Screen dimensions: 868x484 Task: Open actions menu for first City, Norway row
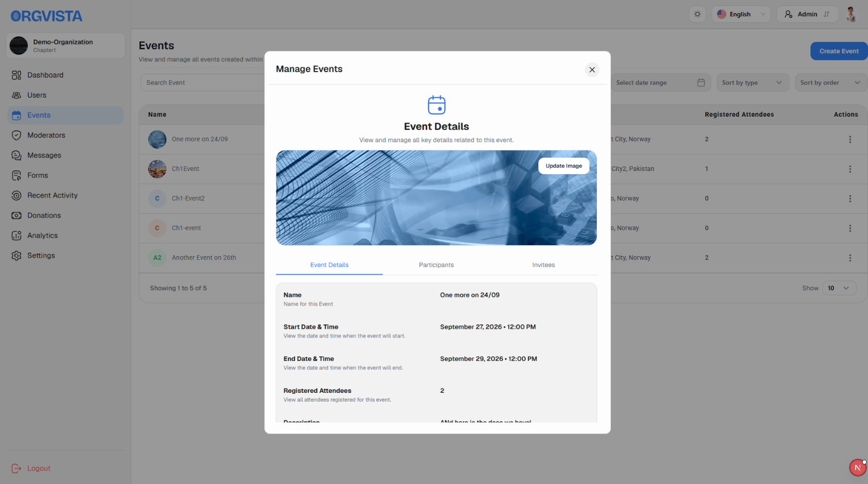pyautogui.click(x=850, y=139)
